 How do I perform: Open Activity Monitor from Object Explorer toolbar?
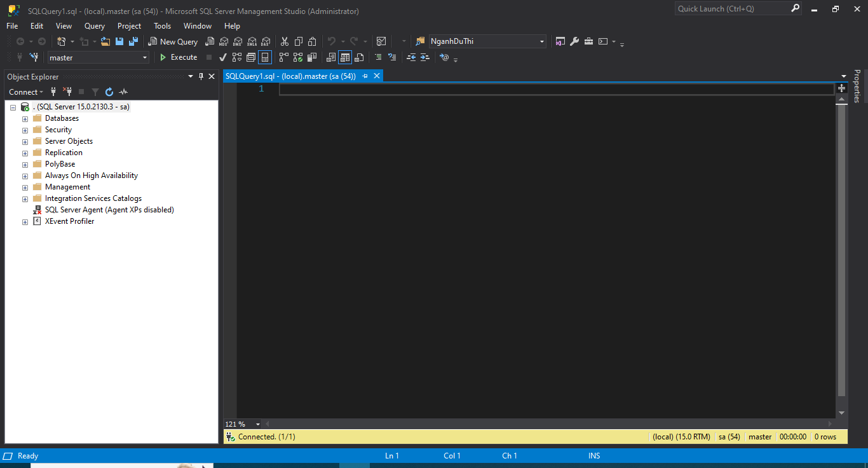tap(123, 92)
